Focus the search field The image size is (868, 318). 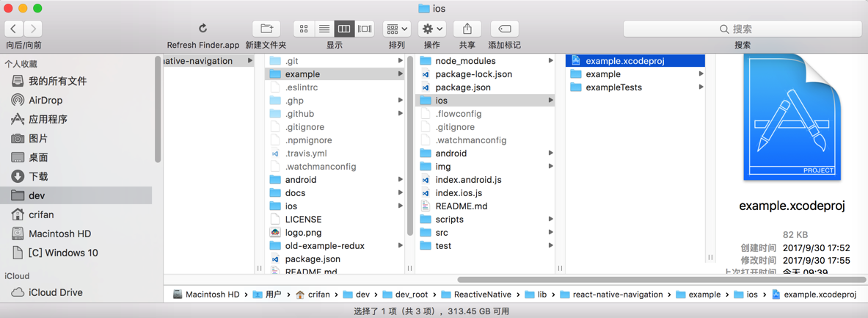coord(743,29)
